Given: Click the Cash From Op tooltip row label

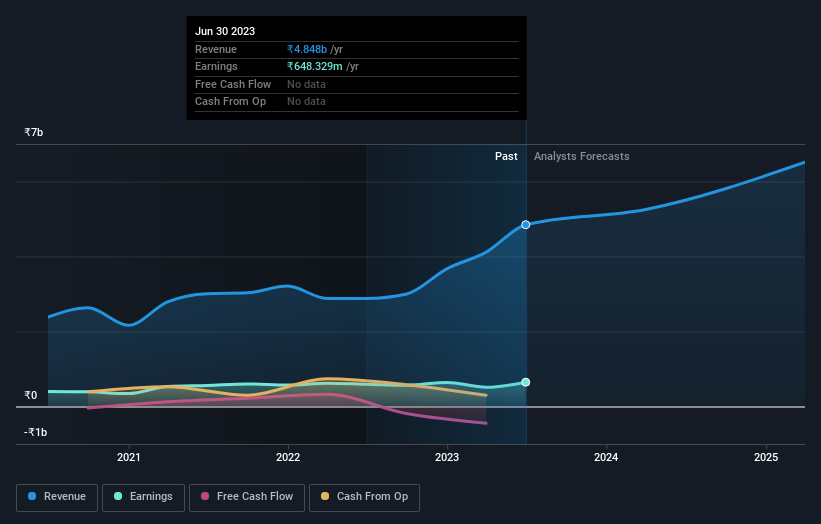Looking at the screenshot, I should pyautogui.click(x=230, y=102).
